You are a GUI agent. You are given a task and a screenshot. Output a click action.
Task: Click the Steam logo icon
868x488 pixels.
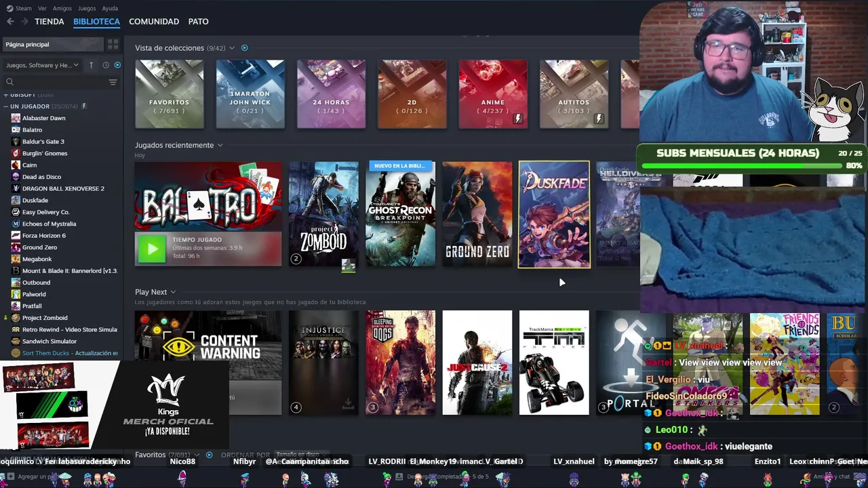[x=10, y=8]
